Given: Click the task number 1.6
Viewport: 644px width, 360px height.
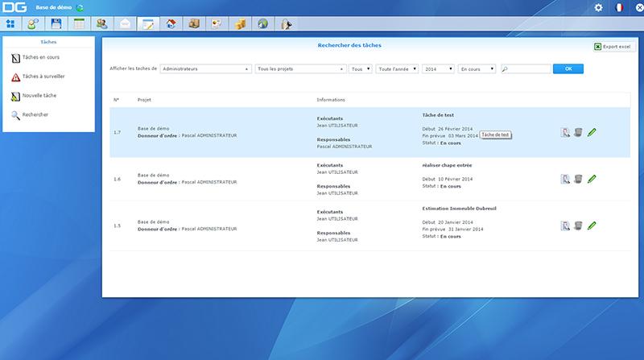Looking at the screenshot, I should pos(117,179).
